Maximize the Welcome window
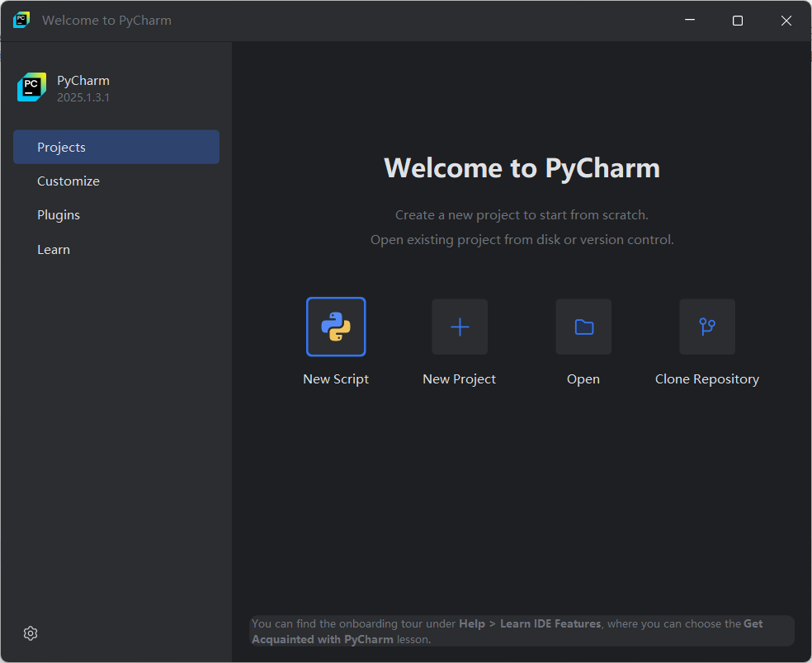This screenshot has height=663, width=812. coord(738,20)
